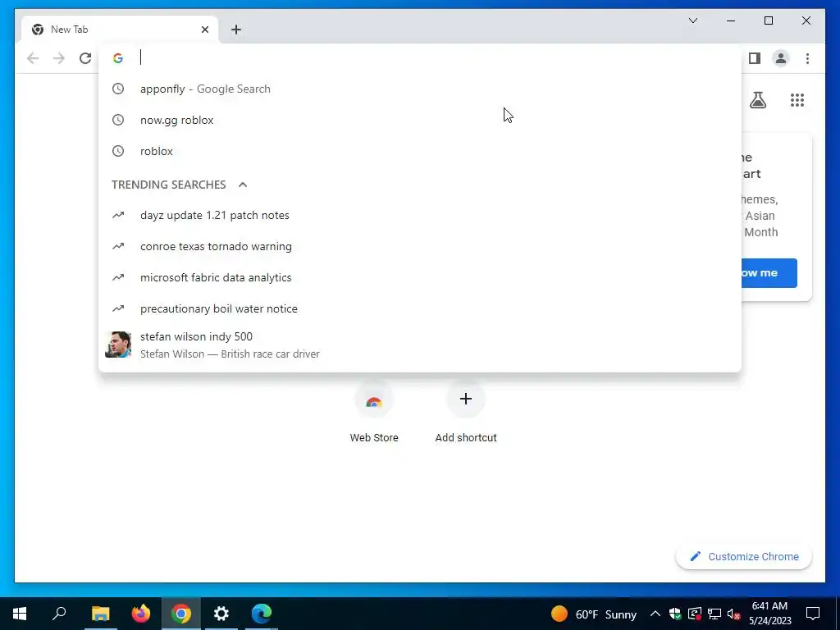
Task: Click the history clock icon beside 'roblox'
Action: pyautogui.click(x=118, y=151)
